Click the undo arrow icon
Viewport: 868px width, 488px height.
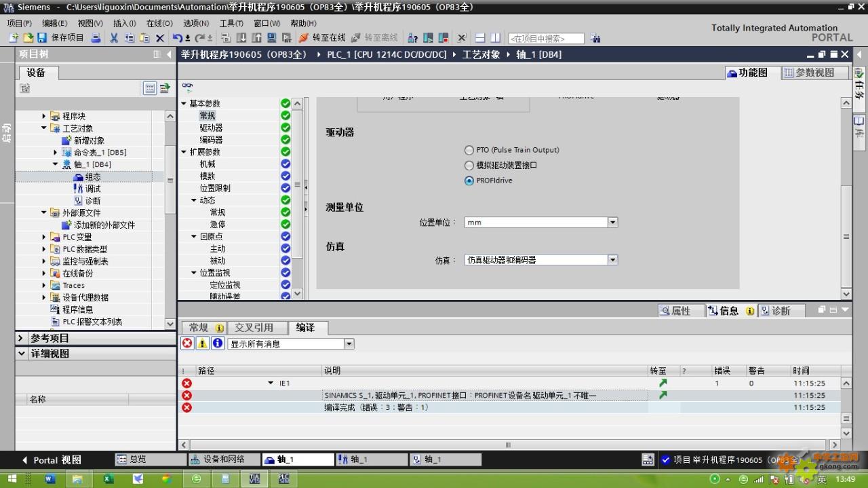pos(177,38)
